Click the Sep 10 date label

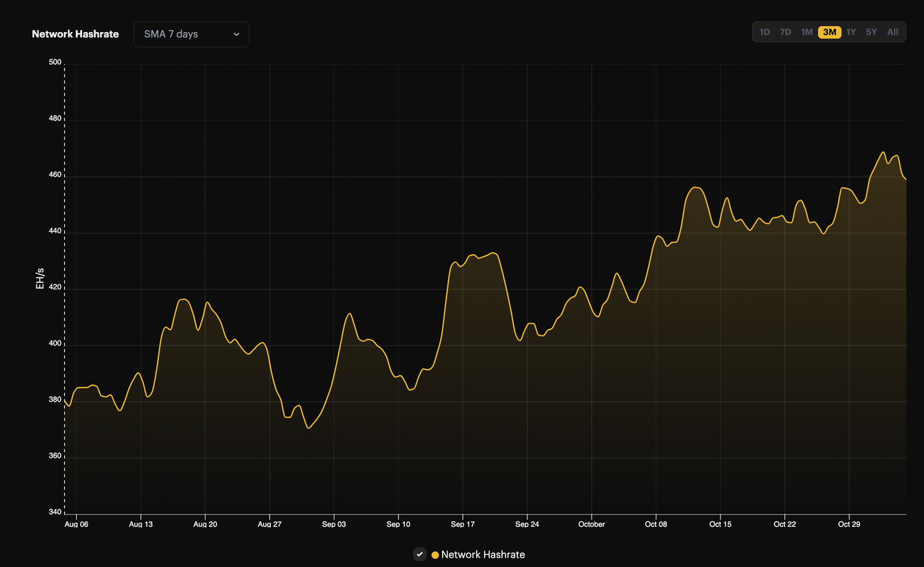(x=399, y=524)
